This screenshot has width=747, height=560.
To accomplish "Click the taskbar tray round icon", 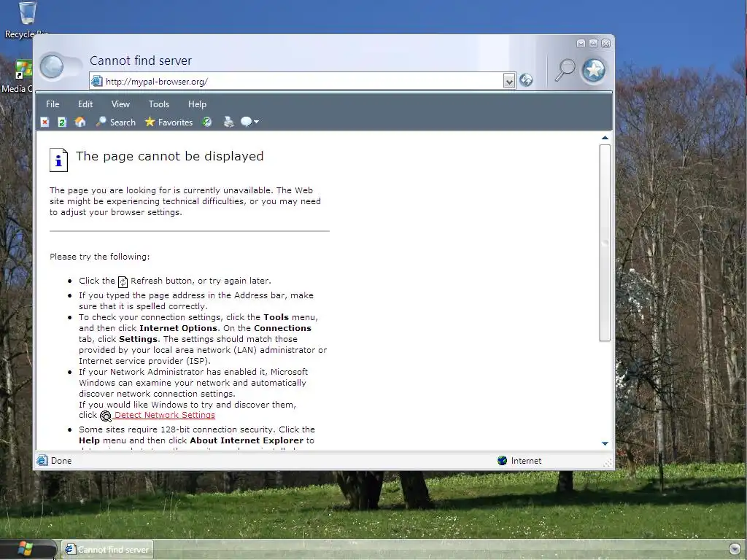I will (x=735, y=549).
